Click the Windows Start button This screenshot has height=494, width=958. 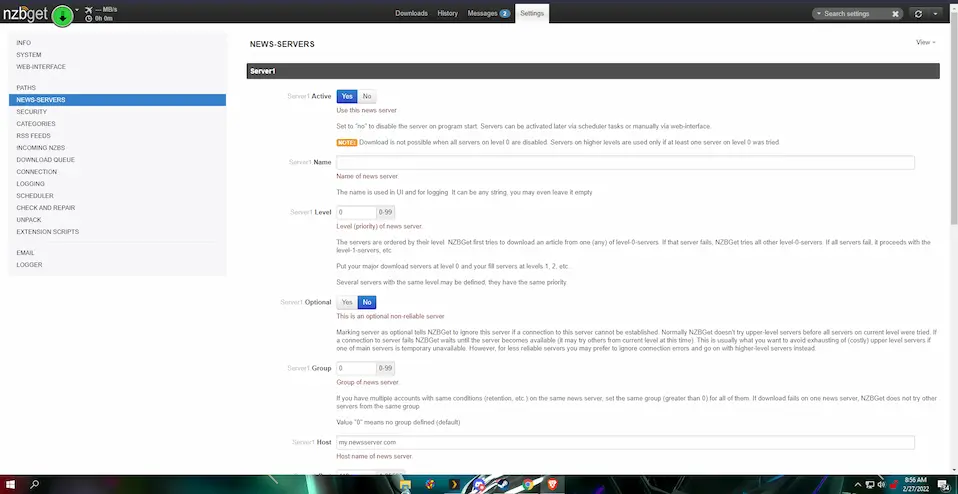[9, 484]
